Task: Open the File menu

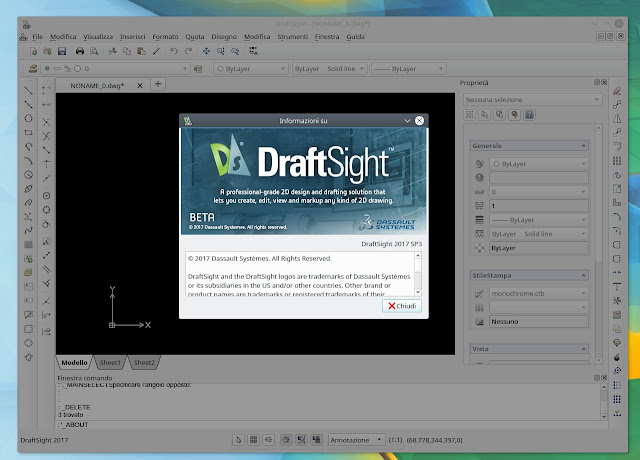Action: (38, 37)
